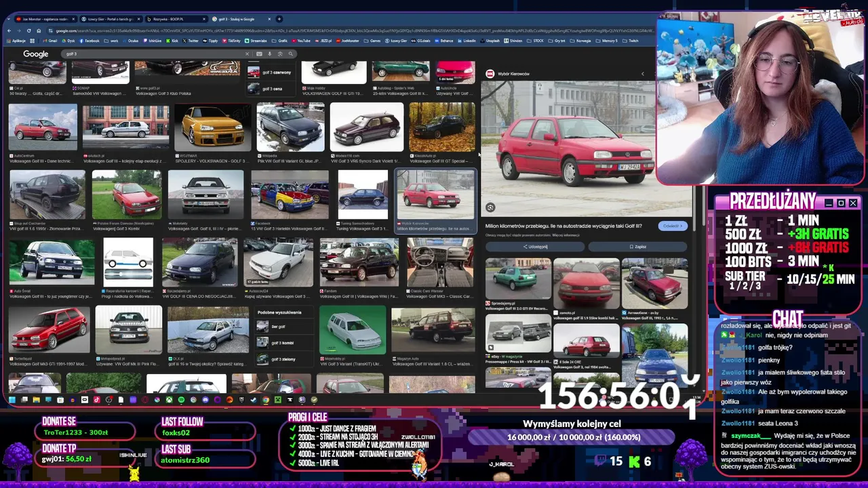
Task: Open the Golf on tow truck thumbnail
Action: point(47,194)
